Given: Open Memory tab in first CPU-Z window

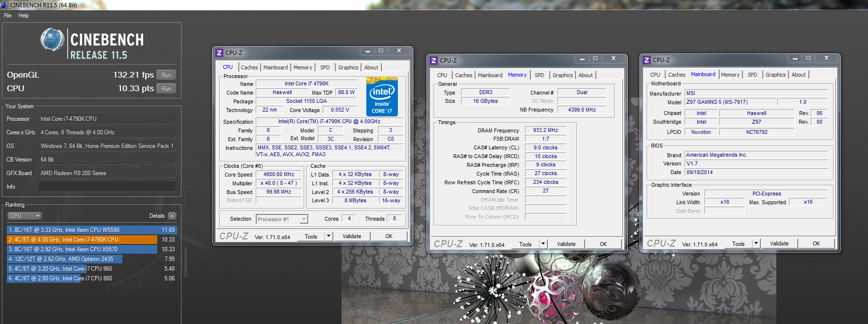Looking at the screenshot, I should point(303,67).
